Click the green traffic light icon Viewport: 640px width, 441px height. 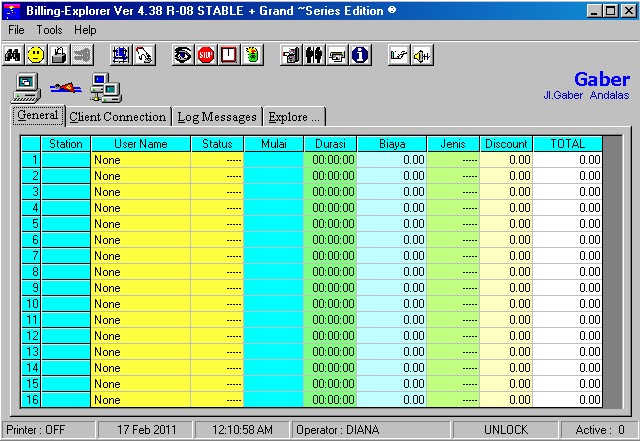click(252, 55)
